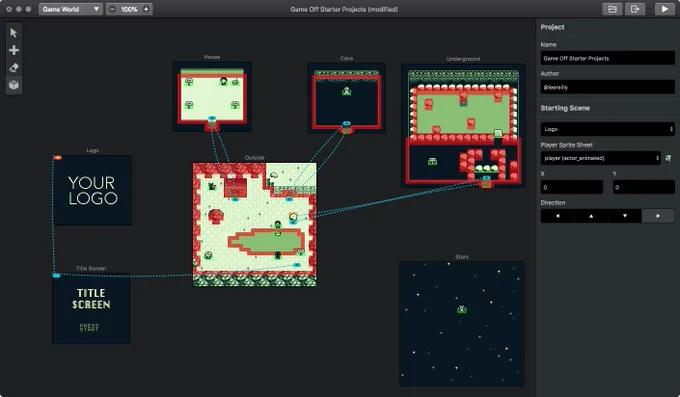
Task: Select the arrow pointer tool
Action: coord(14,33)
